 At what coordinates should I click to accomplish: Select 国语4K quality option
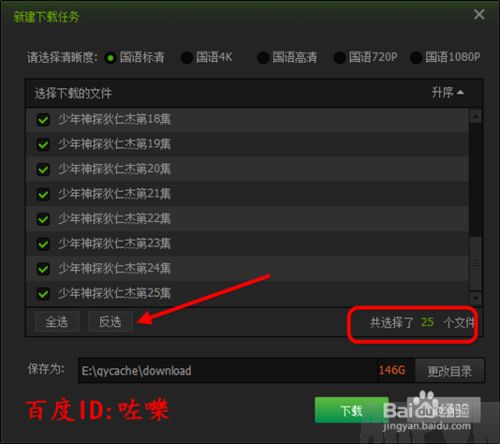pos(187,58)
